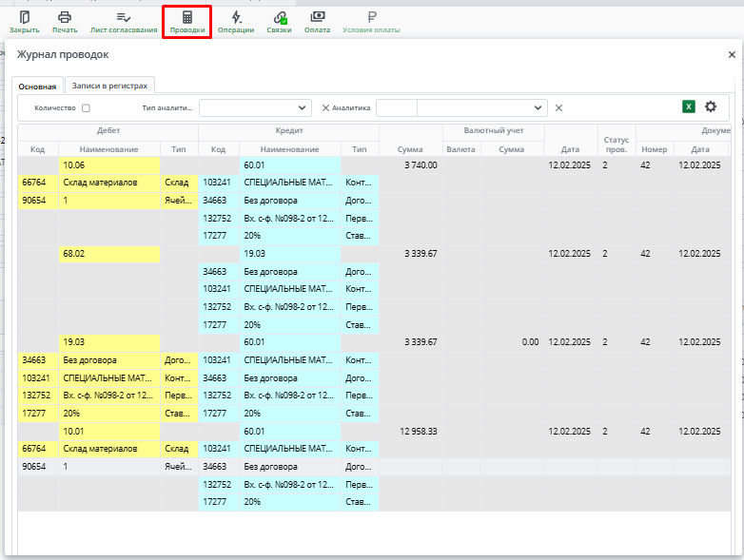Viewport: 744px width, 560px height.
Task: Click the Условия оплаты ruble icon
Action: point(371,18)
